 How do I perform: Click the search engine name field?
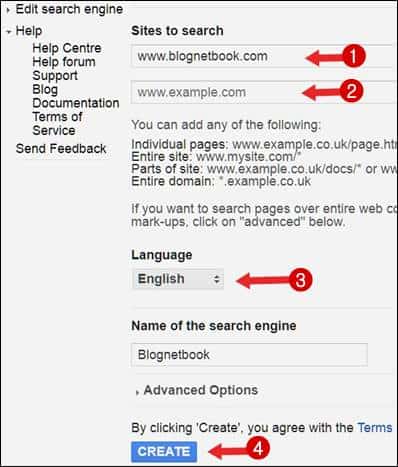coord(249,355)
